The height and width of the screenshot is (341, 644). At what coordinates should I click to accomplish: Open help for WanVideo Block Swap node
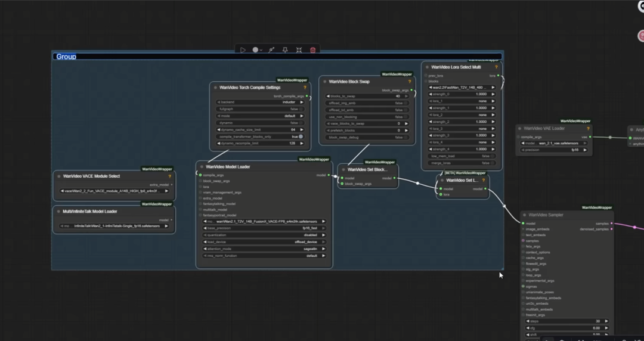(410, 82)
